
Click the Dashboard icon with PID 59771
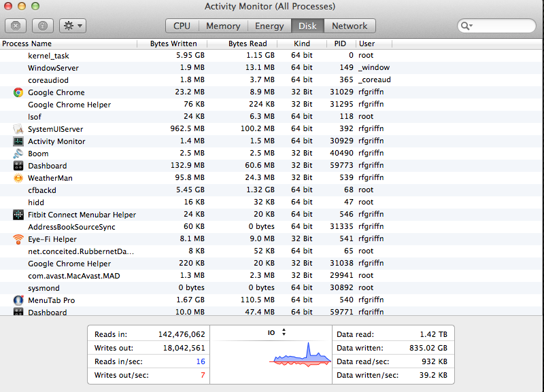[x=18, y=312]
